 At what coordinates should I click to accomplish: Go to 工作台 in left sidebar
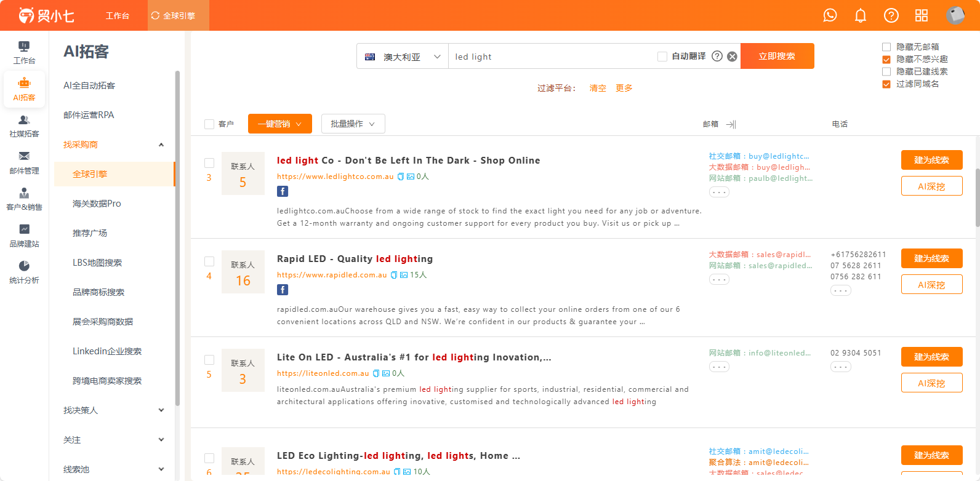click(x=24, y=52)
